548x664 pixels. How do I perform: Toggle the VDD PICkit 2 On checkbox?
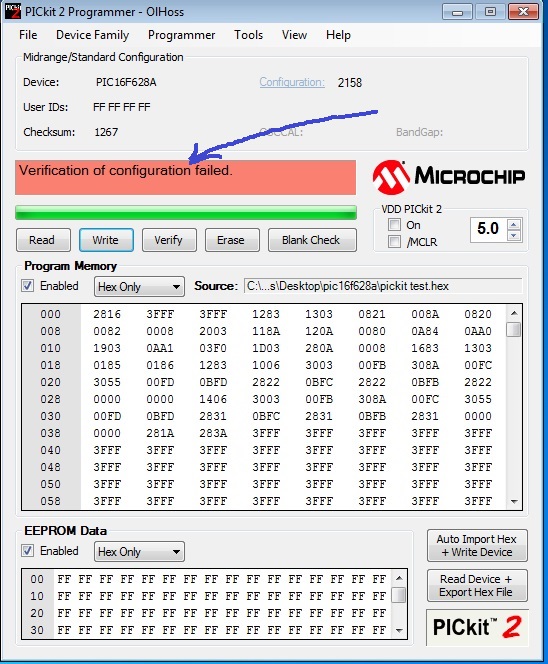394,225
